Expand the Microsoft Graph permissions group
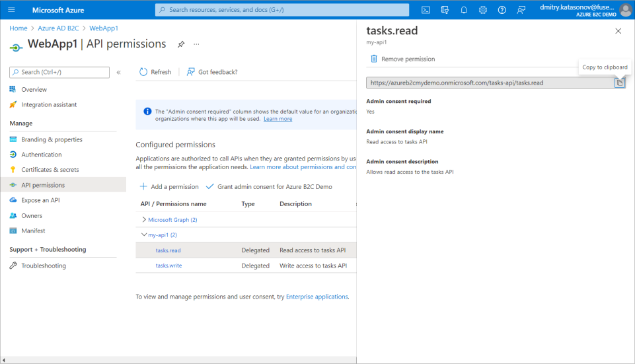Viewport: 635px width, 364px height. click(x=145, y=220)
